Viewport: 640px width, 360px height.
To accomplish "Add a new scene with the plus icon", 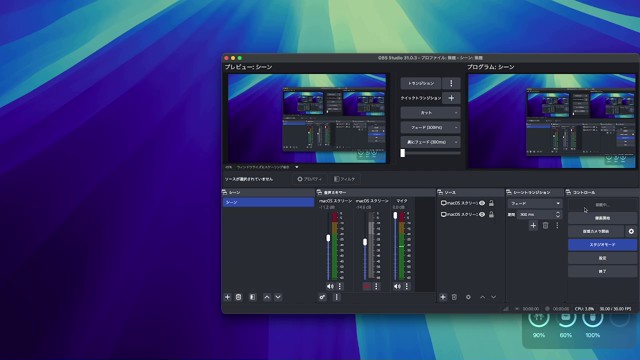I will 227,297.
